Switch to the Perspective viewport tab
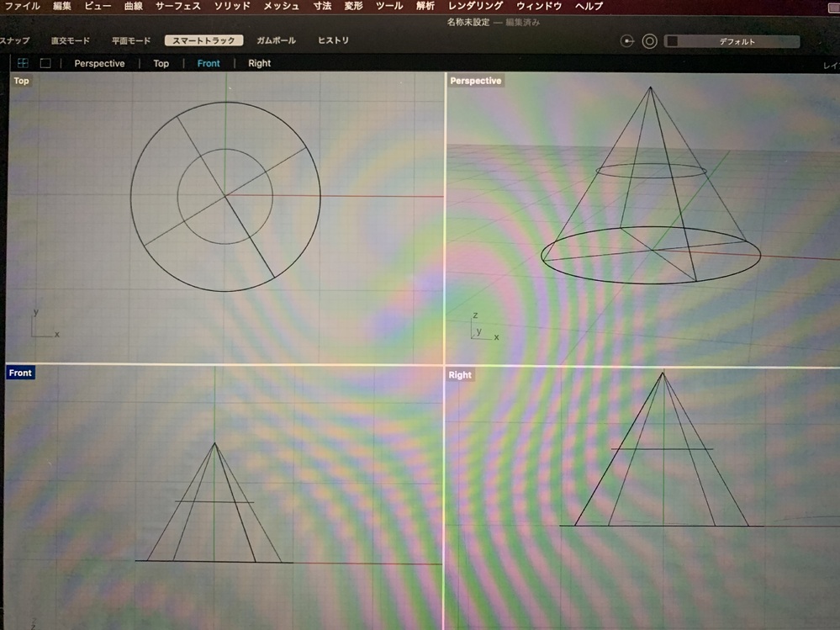The image size is (840, 630). [x=99, y=63]
